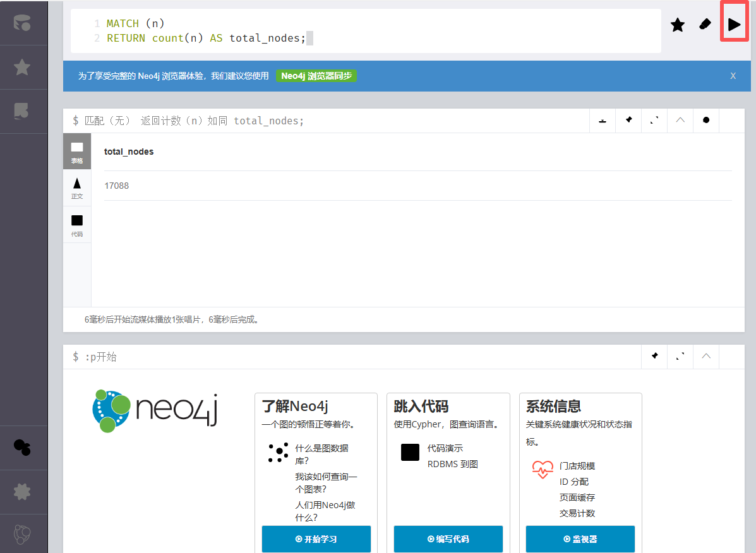The width and height of the screenshot is (756, 553).
Task: Clear the editor with the eraser icon
Action: click(x=705, y=23)
